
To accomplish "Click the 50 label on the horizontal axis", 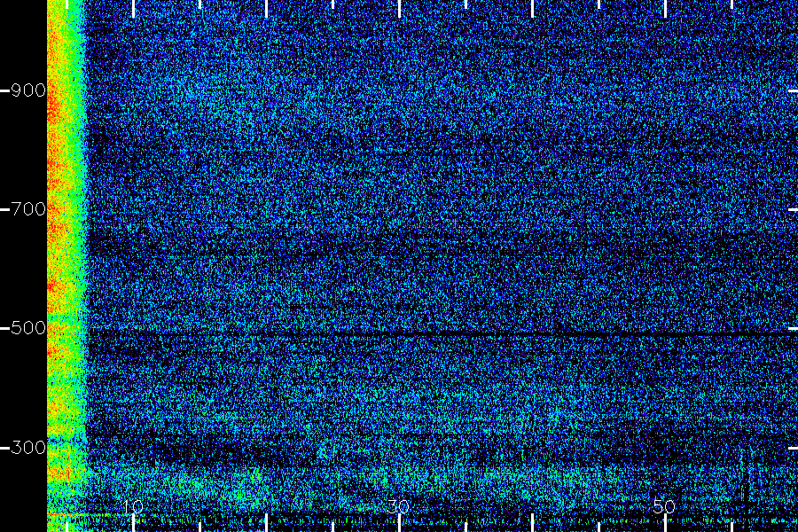I will tap(665, 506).
